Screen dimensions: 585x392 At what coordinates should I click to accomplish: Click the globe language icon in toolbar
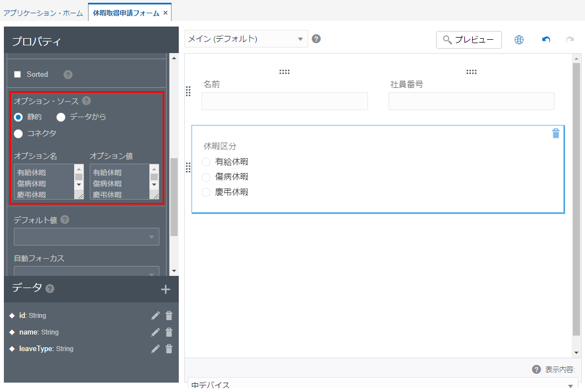[519, 40]
